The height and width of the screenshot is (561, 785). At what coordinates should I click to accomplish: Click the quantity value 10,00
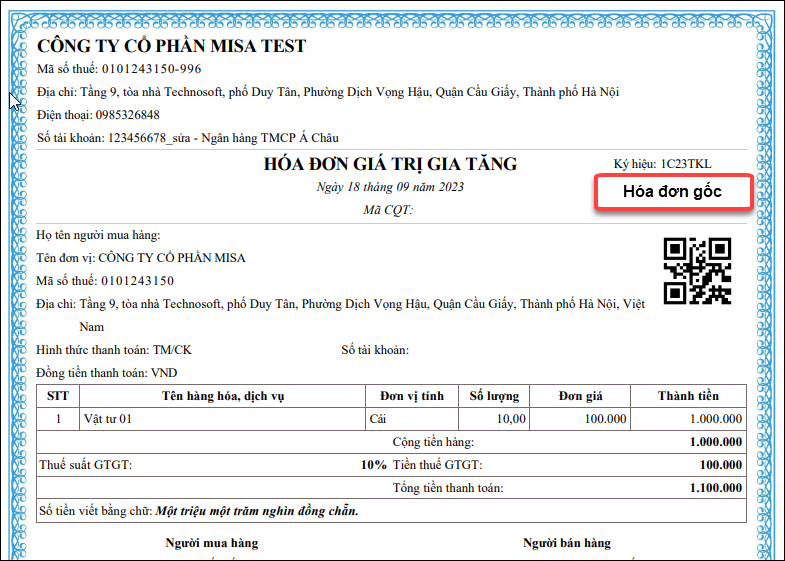510,419
